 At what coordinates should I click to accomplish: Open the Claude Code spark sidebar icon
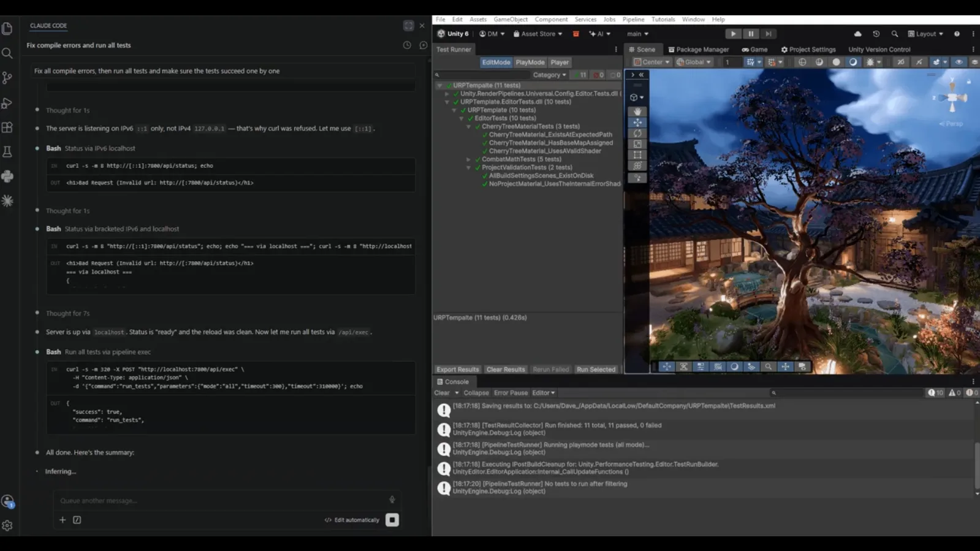7,201
